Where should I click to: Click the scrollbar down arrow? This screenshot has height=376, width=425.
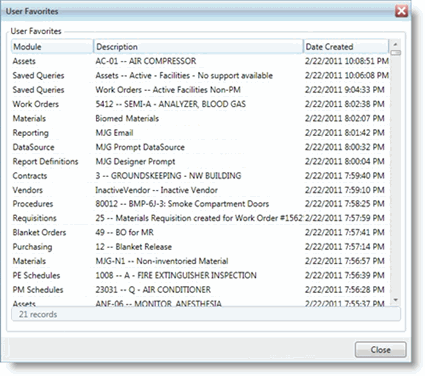(395, 300)
